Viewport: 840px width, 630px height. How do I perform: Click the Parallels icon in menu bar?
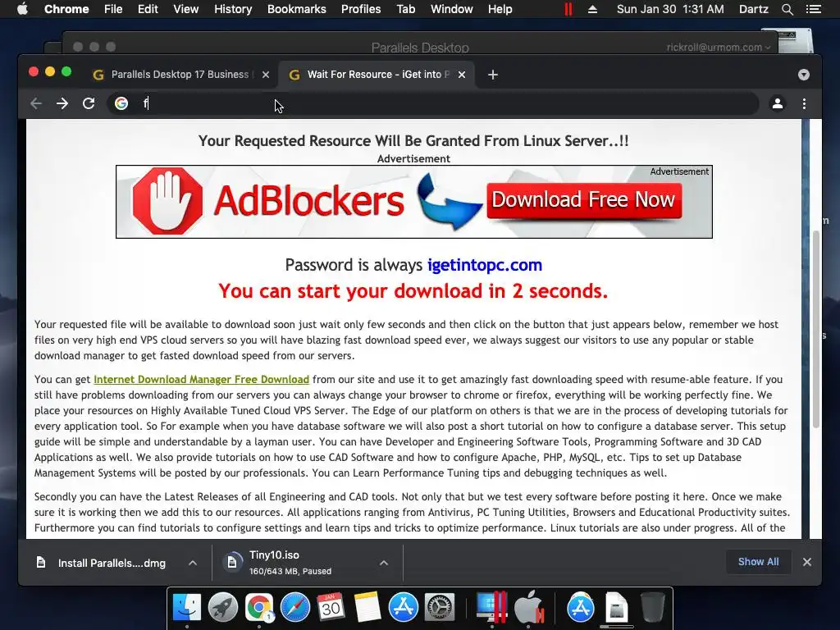568,9
